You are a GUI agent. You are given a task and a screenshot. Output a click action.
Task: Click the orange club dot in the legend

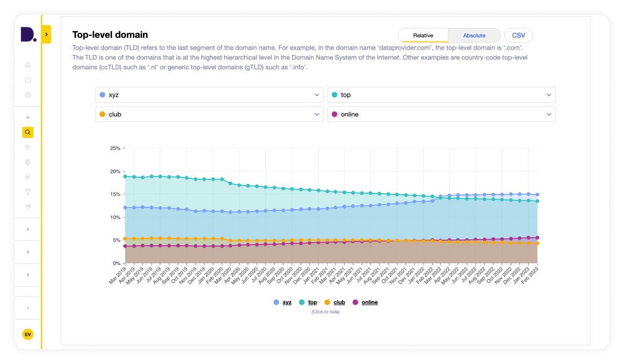click(x=327, y=302)
